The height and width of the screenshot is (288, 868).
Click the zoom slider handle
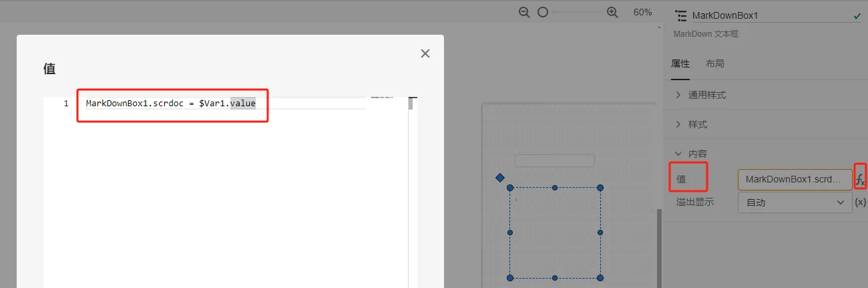(543, 12)
